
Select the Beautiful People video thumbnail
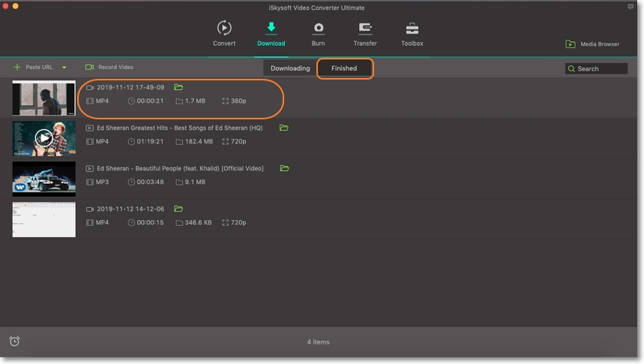point(44,179)
